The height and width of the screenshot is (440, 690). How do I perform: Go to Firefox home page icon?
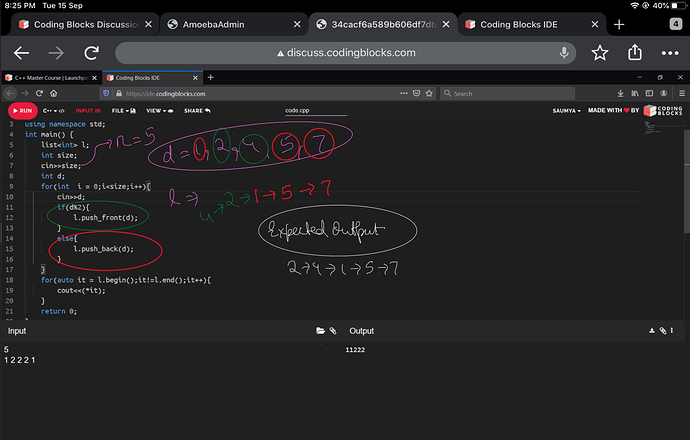[x=54, y=93]
